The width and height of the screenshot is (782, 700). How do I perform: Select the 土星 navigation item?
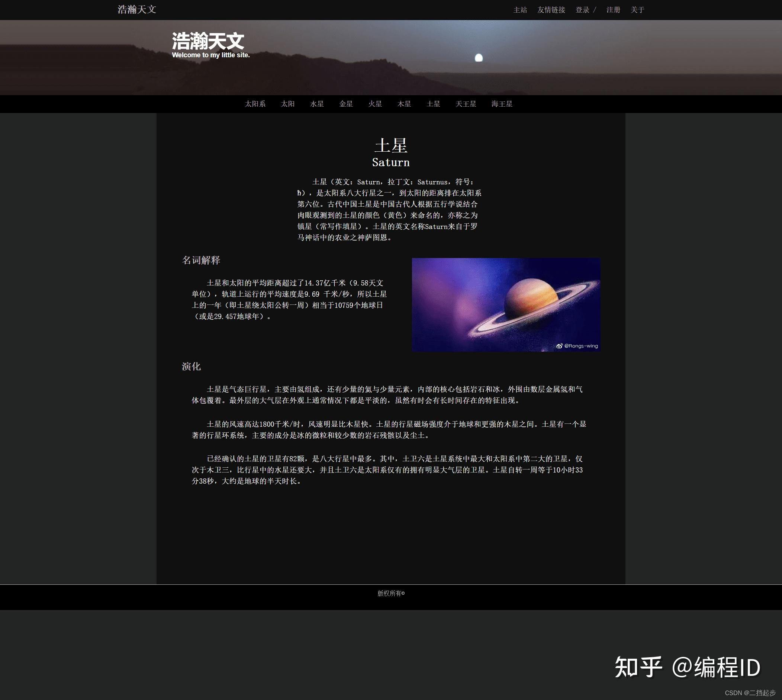coord(434,104)
